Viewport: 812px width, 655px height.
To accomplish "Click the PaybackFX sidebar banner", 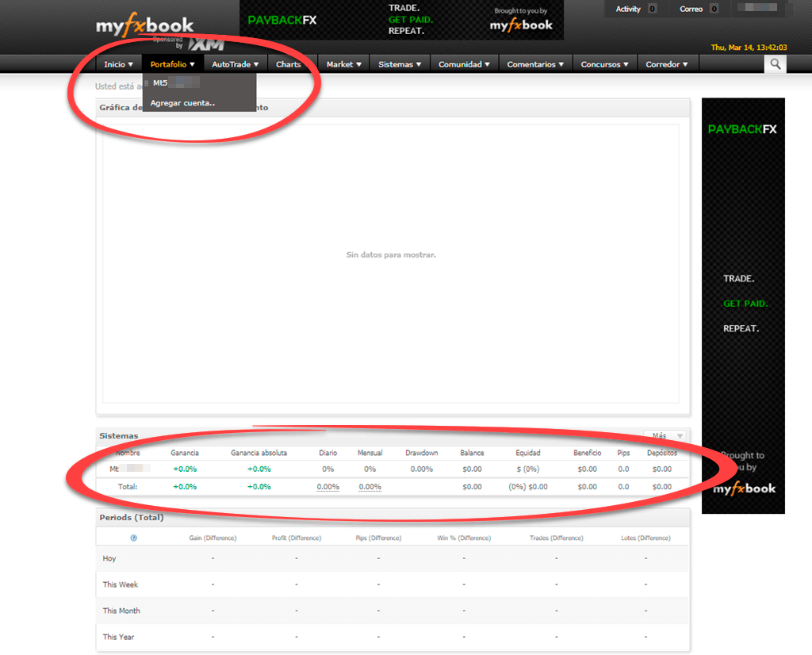I will 743,305.
